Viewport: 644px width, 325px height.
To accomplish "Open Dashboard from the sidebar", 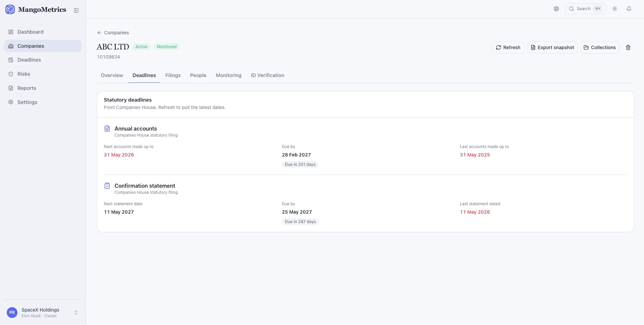I will click(43, 32).
